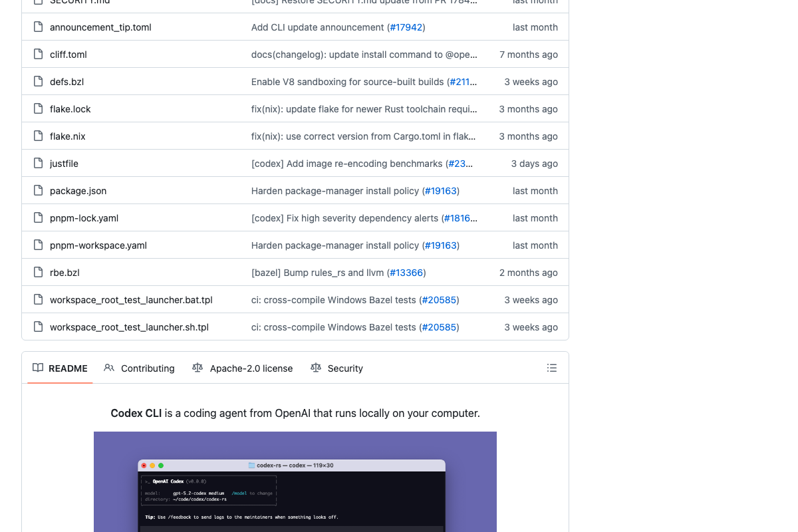Click the people icon on Contributing tab
The image size is (798, 532).
(109, 368)
